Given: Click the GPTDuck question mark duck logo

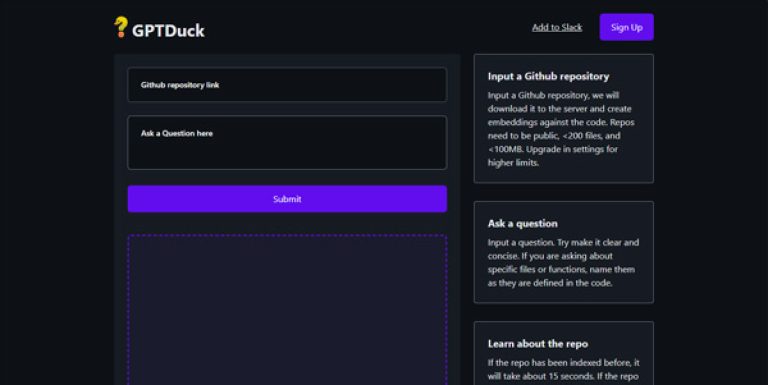Looking at the screenshot, I should tap(121, 27).
